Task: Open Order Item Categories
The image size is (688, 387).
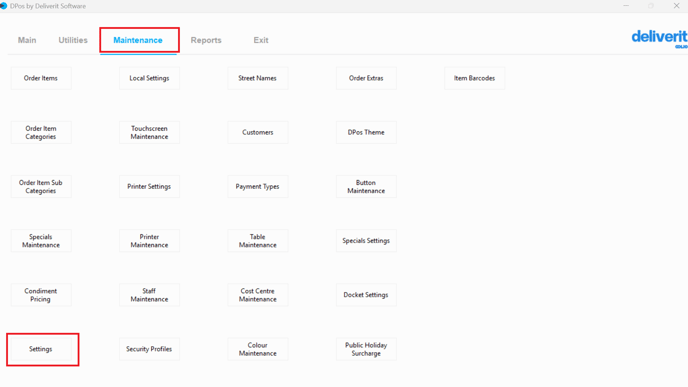Action: tap(41, 133)
